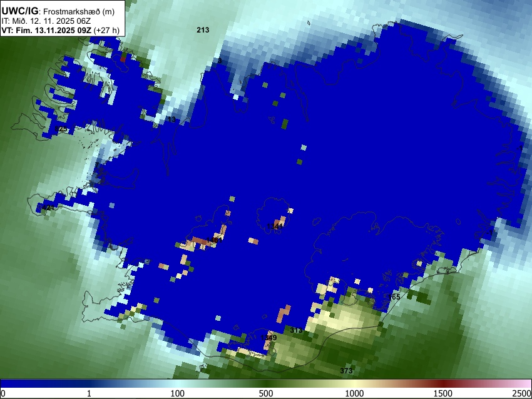Select the 'IT: Mið. 12. 11. 2025 06Z' line
This screenshot has width=532, height=399.
pos(46,21)
